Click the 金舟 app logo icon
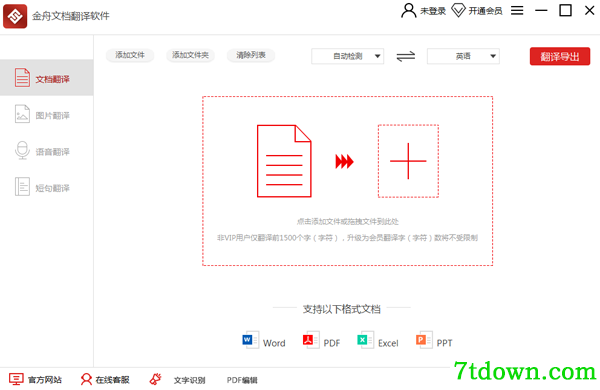The image size is (600, 390). pyautogui.click(x=15, y=16)
